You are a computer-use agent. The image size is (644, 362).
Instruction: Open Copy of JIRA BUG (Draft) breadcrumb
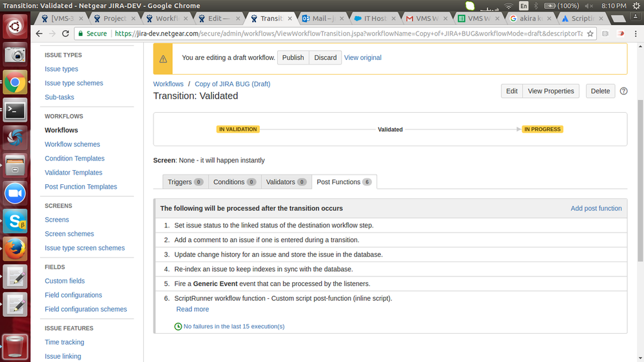coord(233,84)
